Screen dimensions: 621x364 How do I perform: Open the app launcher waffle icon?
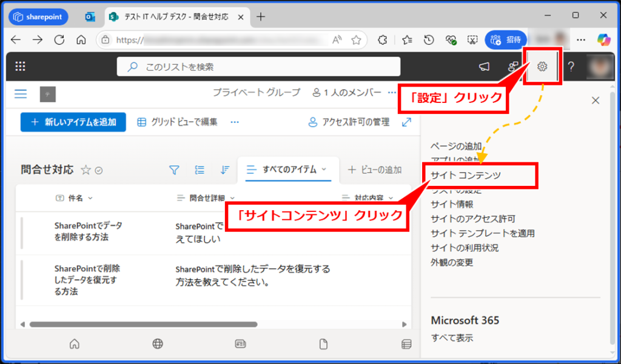coord(20,67)
